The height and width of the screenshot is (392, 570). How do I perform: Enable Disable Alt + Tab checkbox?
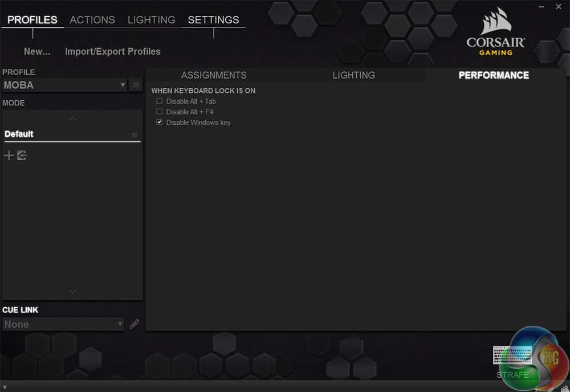159,101
